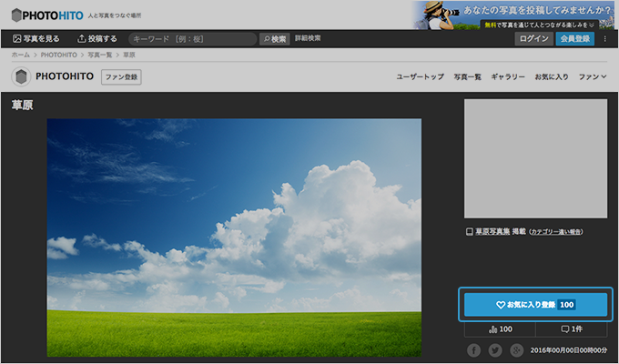Click the user profile hexagon avatar
The height and width of the screenshot is (364, 619).
click(21, 77)
